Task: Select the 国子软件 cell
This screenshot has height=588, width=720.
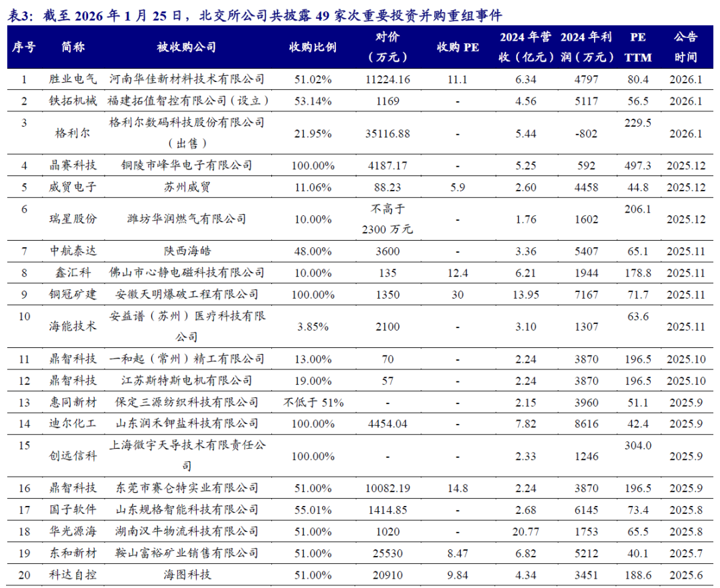Action: point(73,509)
